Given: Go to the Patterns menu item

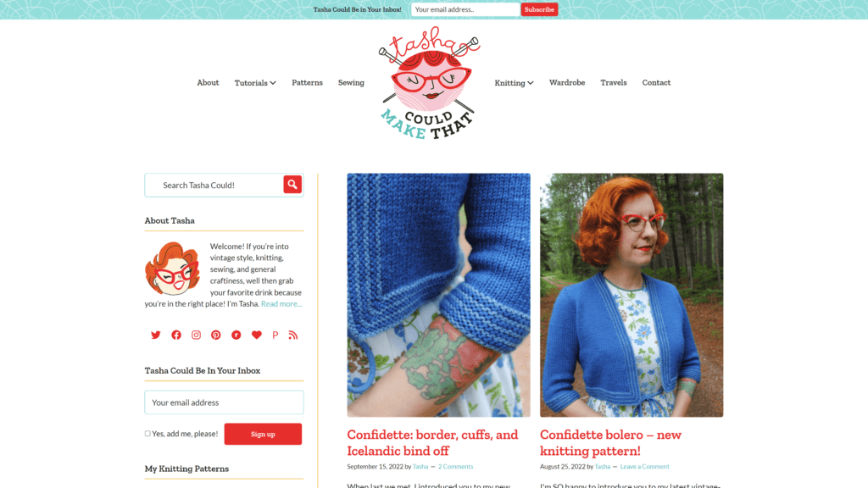Looking at the screenshot, I should click(307, 82).
